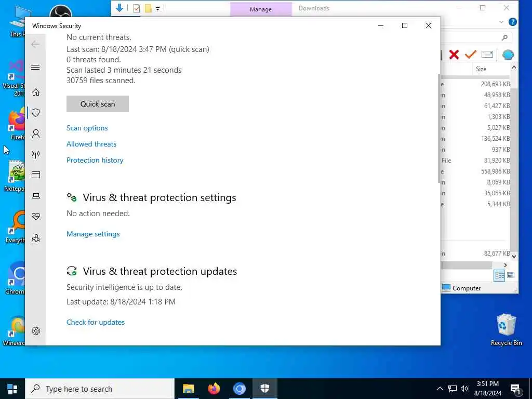Collapse the Explorer ribbon chevron
The height and width of the screenshot is (399, 532).
pos(501,22)
